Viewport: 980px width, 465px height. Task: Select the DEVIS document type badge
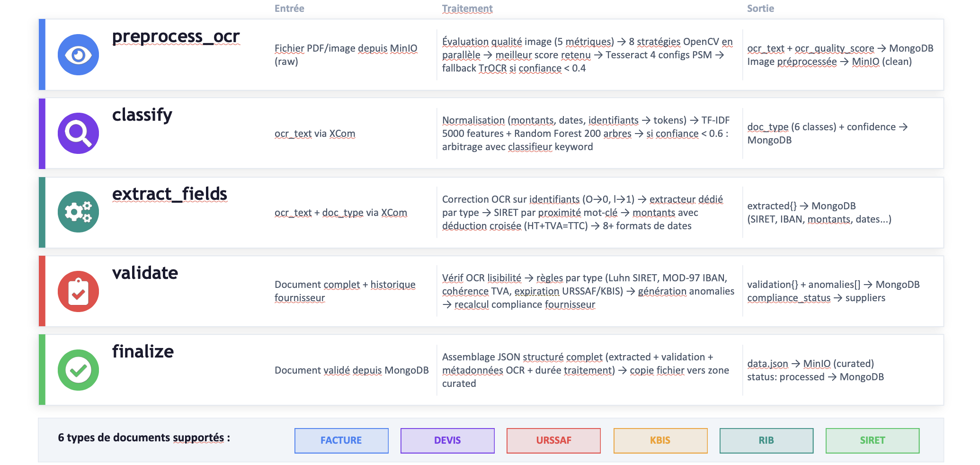click(447, 440)
